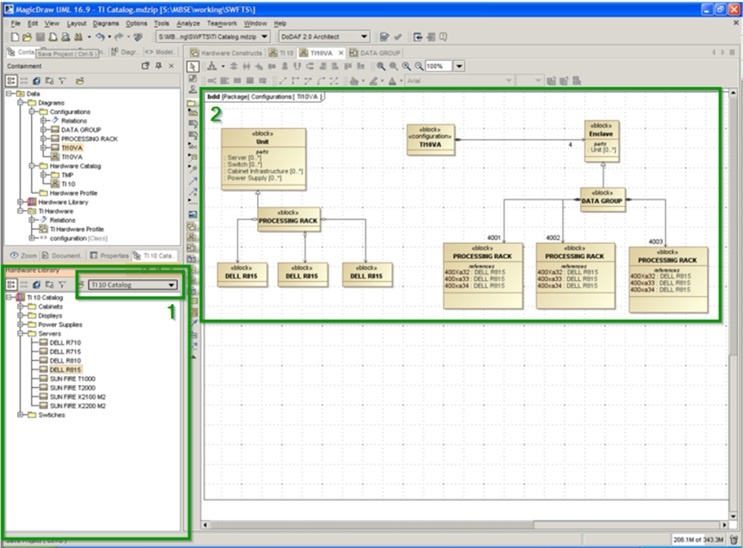This screenshot has width=743, height=548.
Task: Switch to Hardware Constructs diagram tab
Action: pos(226,53)
